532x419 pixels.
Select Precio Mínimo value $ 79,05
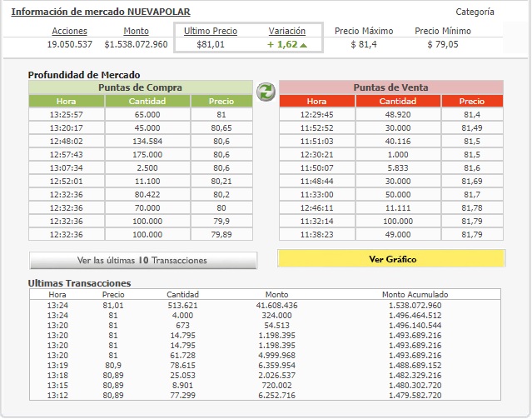pyautogui.click(x=443, y=44)
